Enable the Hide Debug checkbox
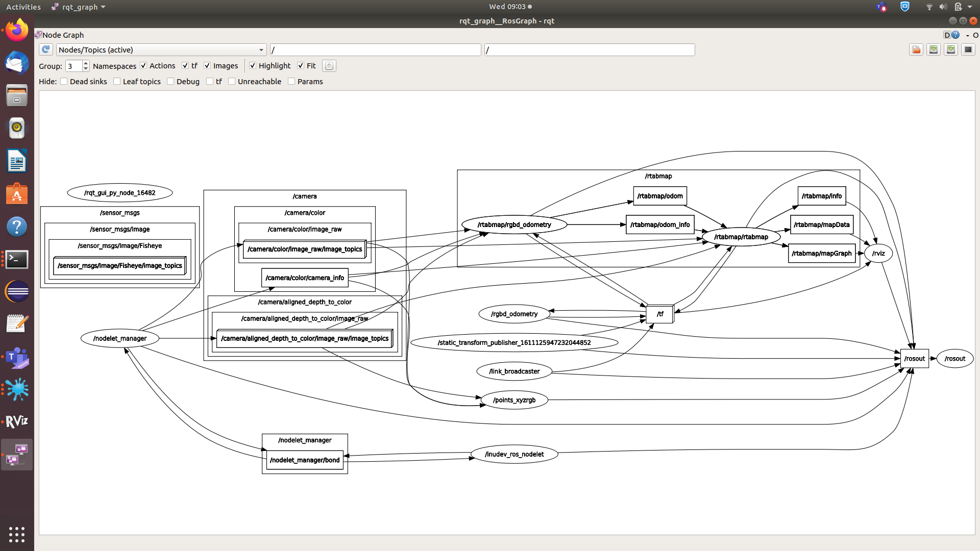This screenshot has width=980, height=551. point(171,82)
